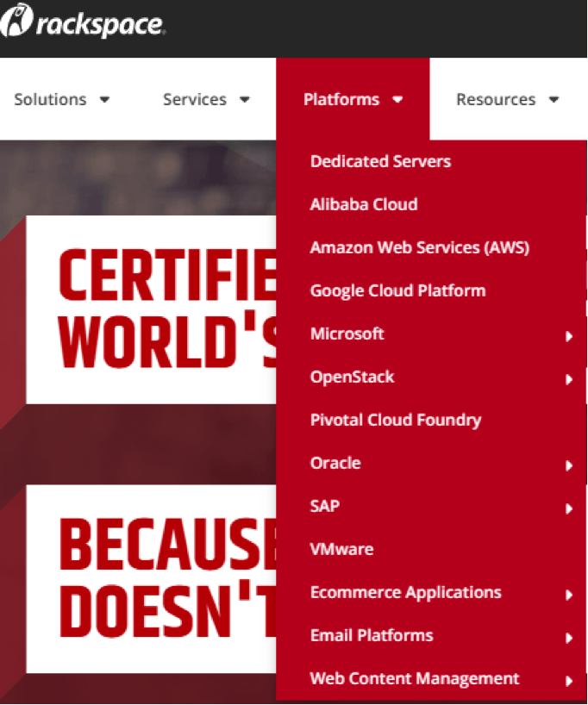588x705 pixels.
Task: Select the SAP menu entry
Action: pyautogui.click(x=324, y=506)
